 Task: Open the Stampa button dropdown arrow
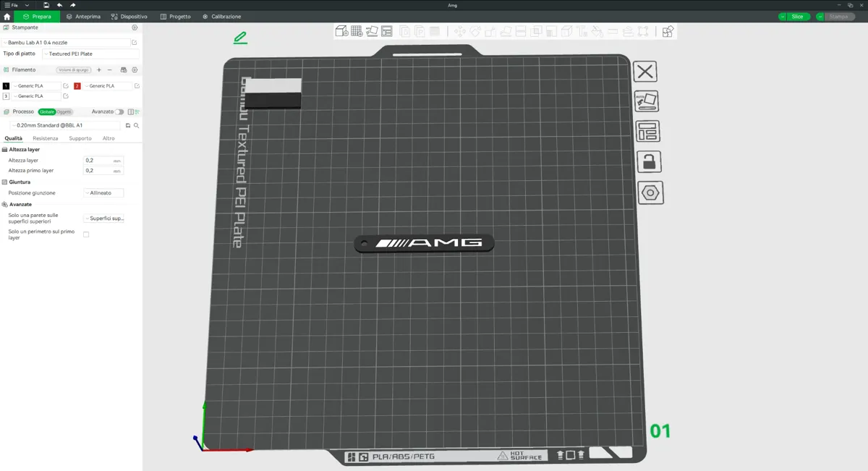tap(820, 17)
